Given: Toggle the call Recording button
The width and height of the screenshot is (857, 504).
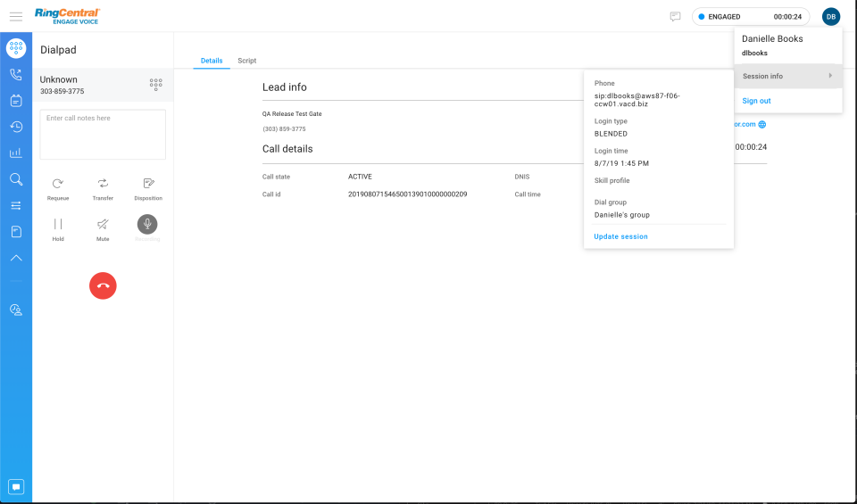Looking at the screenshot, I should coord(147,225).
